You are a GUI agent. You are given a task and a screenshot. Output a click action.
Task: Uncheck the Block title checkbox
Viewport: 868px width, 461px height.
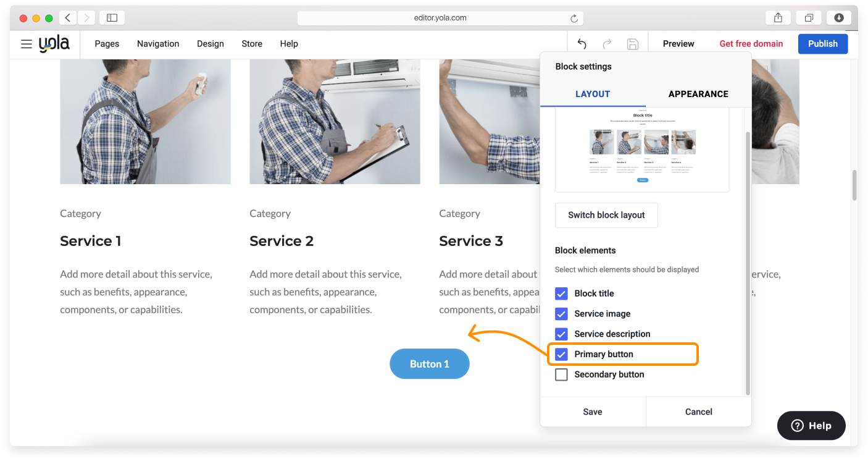coord(561,294)
